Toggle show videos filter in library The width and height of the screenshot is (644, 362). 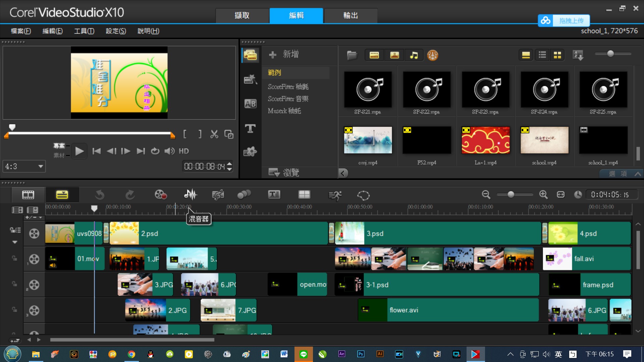[x=374, y=55]
